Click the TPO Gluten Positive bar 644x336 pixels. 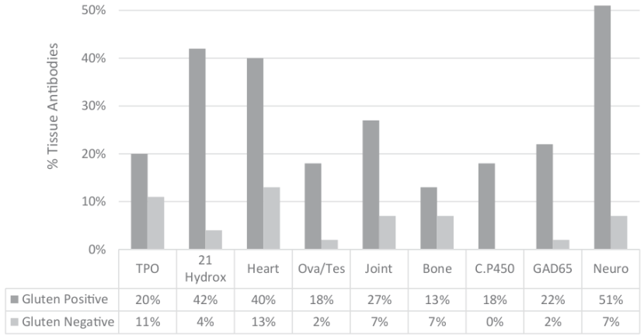pyautogui.click(x=139, y=201)
